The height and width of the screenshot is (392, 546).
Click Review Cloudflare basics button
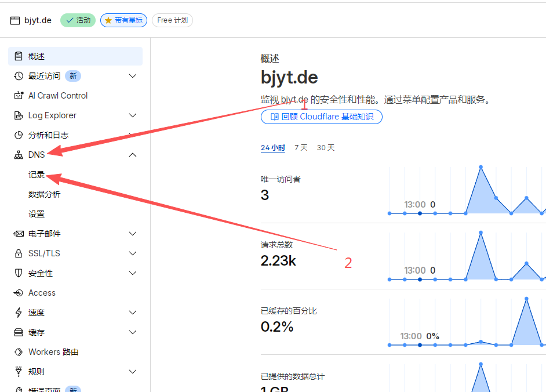322,117
